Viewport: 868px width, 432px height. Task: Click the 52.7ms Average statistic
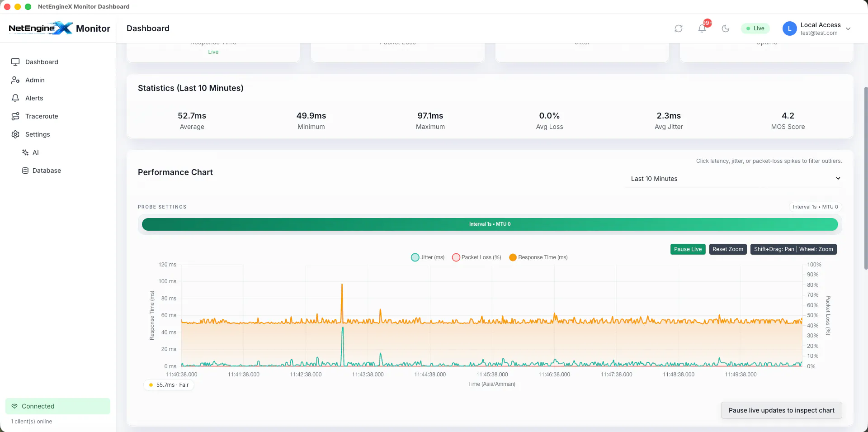[192, 121]
